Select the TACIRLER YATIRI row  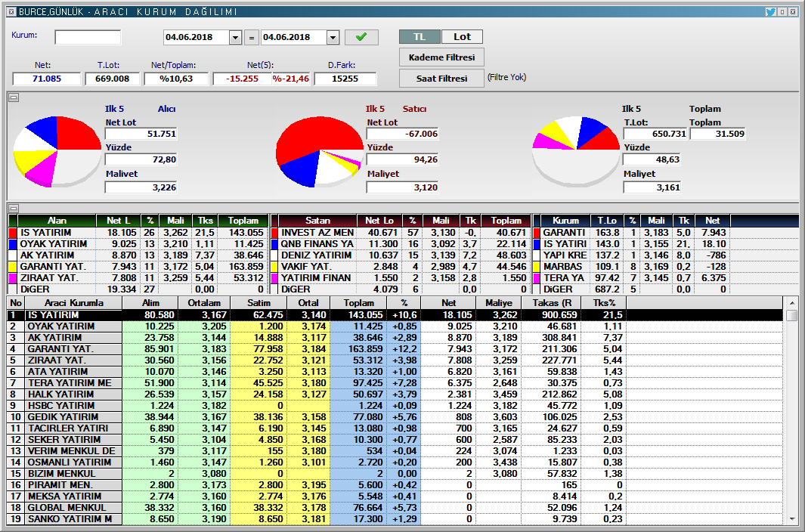pyautogui.click(x=395, y=428)
